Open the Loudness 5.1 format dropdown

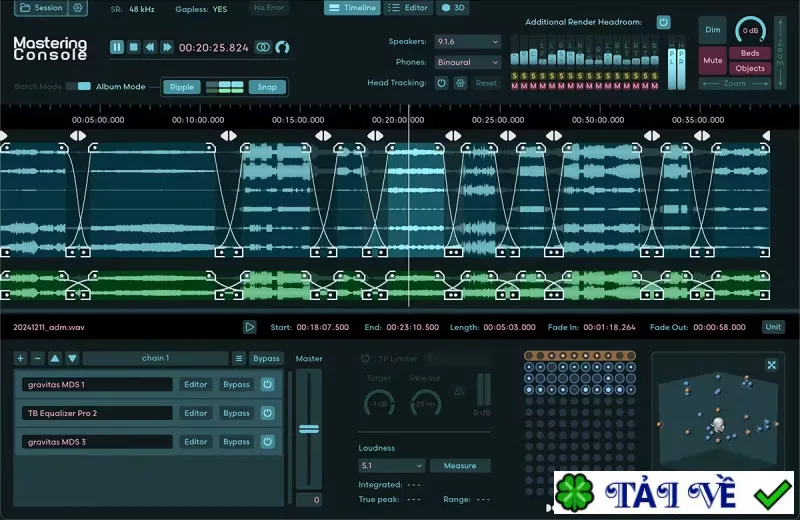391,465
